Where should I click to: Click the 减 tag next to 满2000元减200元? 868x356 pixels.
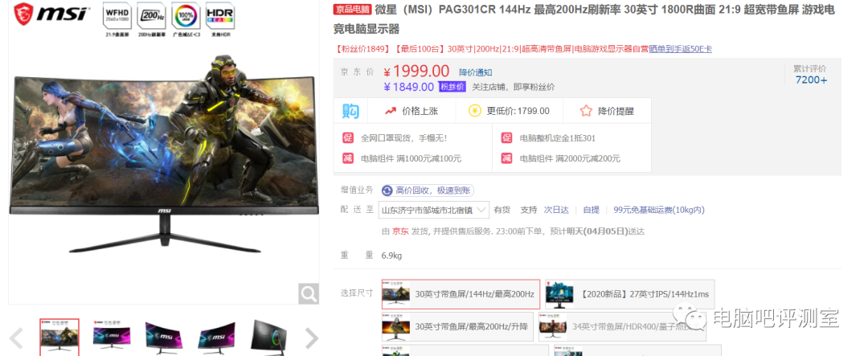506,158
